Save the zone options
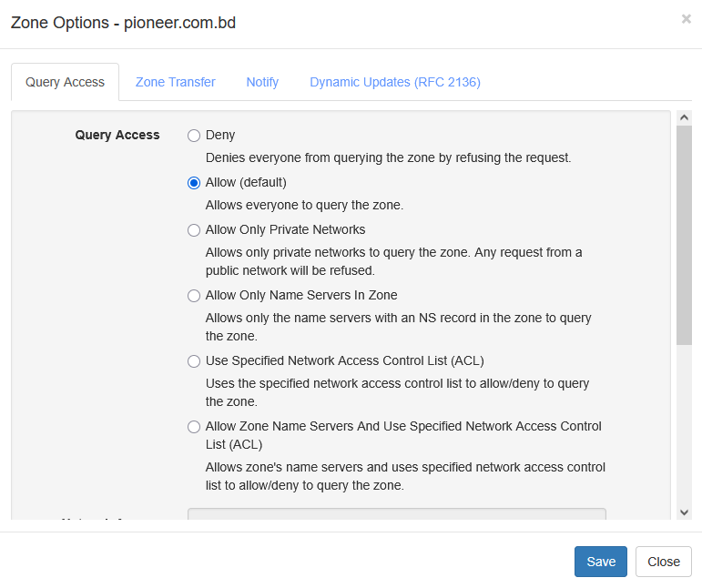The width and height of the screenshot is (702, 588). point(601,562)
